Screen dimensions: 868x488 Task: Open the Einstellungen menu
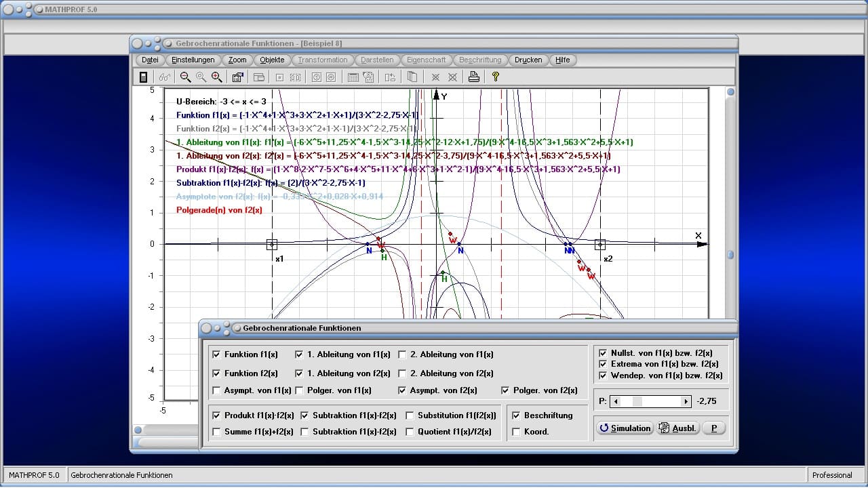[x=193, y=60]
